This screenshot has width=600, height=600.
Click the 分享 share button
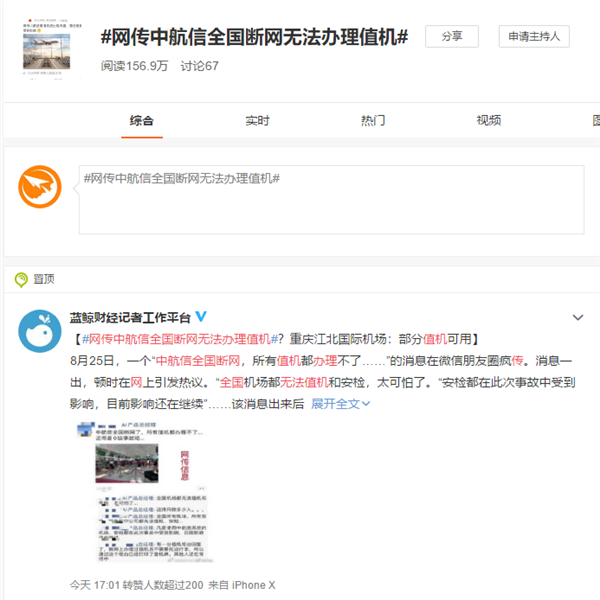(451, 36)
